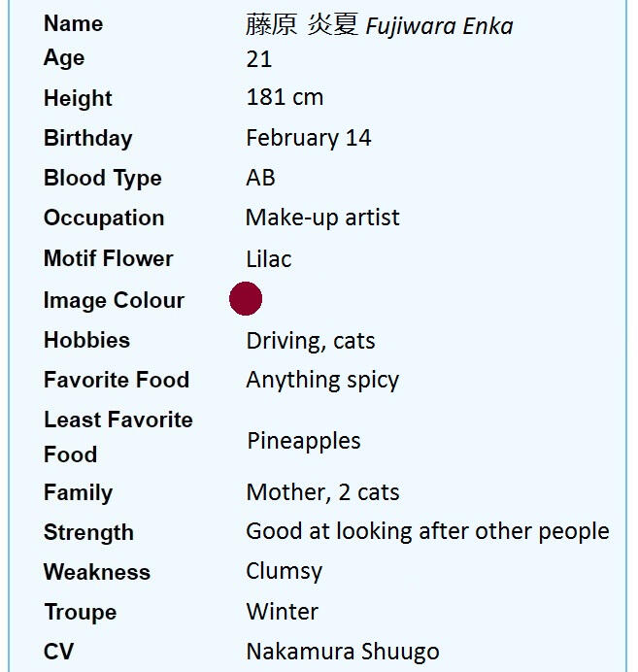This screenshot has width=638, height=672.
Task: Open the CV name Nakamura Shuugo
Action: pos(343,652)
